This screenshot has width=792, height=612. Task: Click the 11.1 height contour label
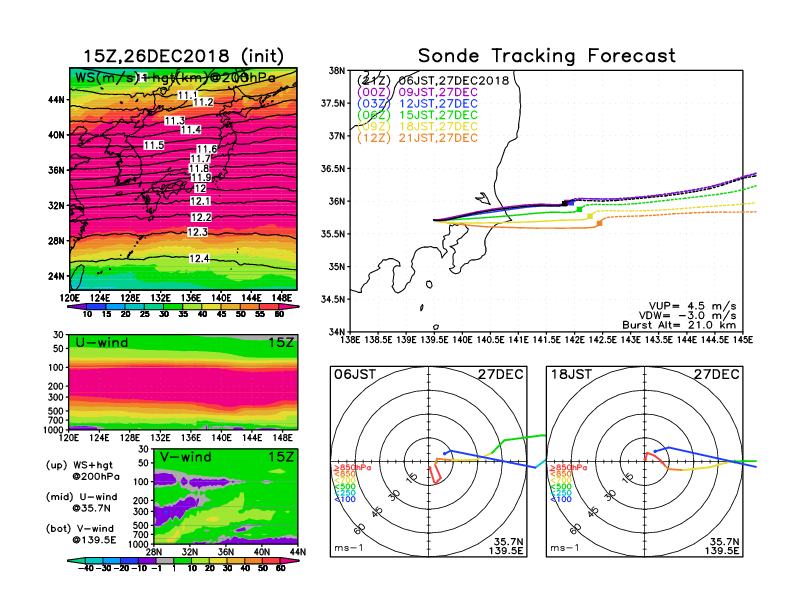coord(187,95)
